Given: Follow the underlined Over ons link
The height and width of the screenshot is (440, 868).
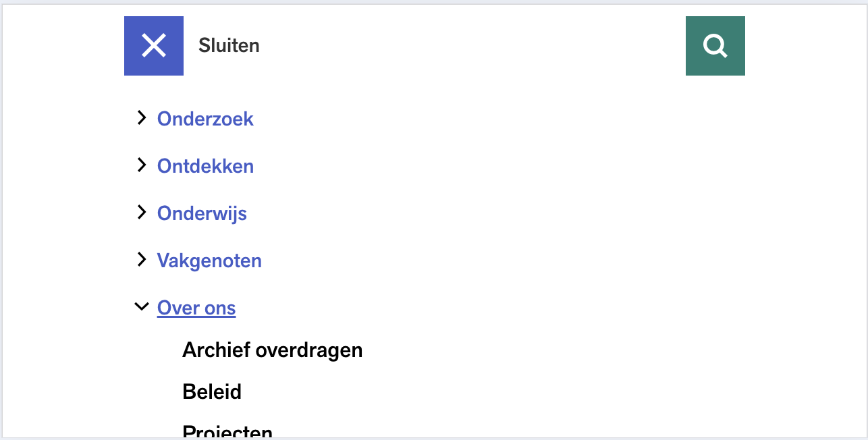Looking at the screenshot, I should [x=196, y=308].
